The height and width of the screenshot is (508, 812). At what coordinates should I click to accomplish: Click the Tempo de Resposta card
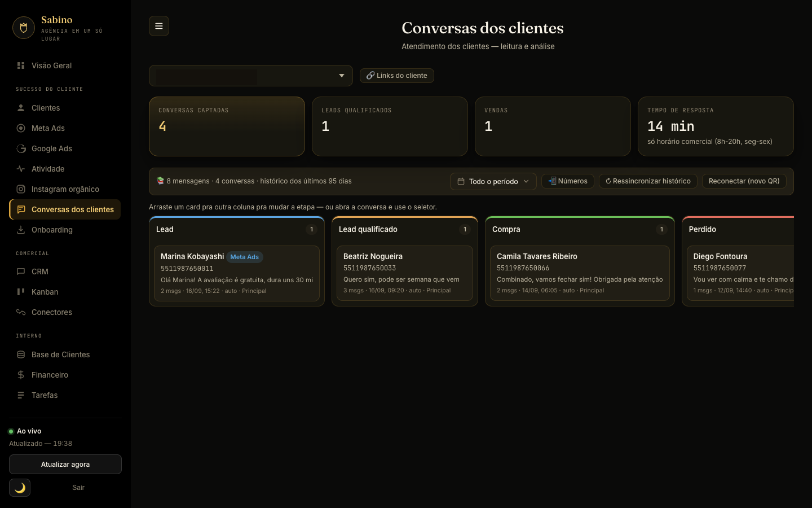pyautogui.click(x=716, y=126)
